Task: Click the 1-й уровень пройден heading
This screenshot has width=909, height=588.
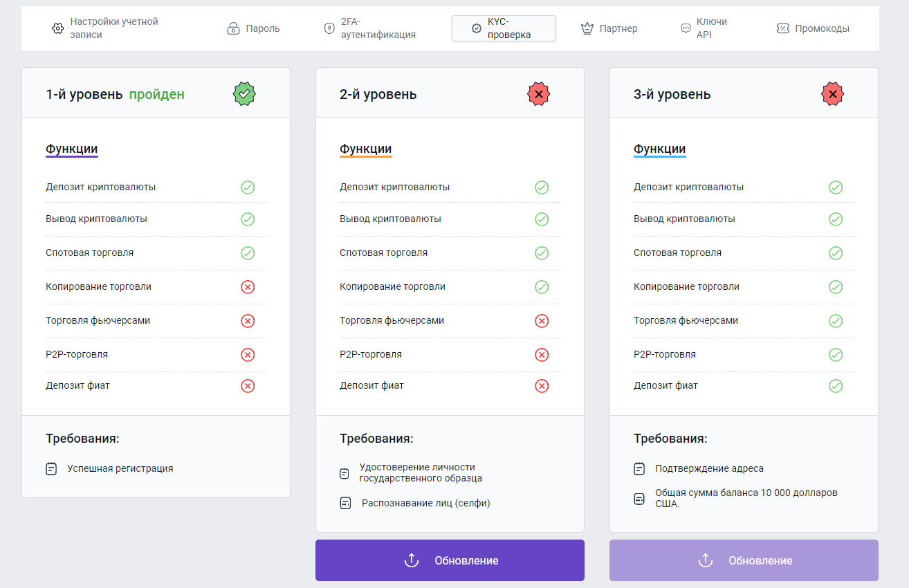Action: pyautogui.click(x=115, y=94)
